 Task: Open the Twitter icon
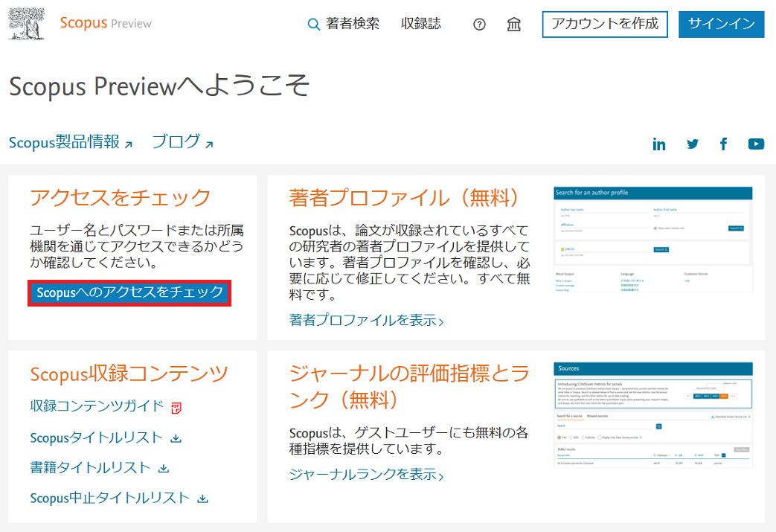(693, 144)
